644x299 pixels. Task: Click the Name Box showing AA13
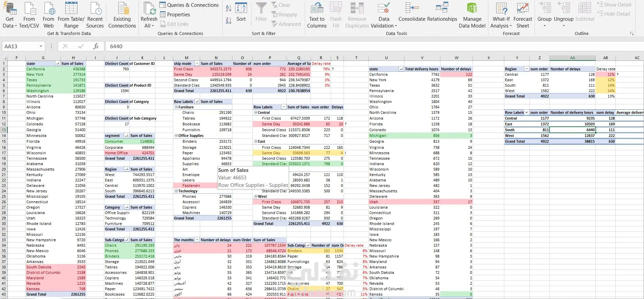20,46
